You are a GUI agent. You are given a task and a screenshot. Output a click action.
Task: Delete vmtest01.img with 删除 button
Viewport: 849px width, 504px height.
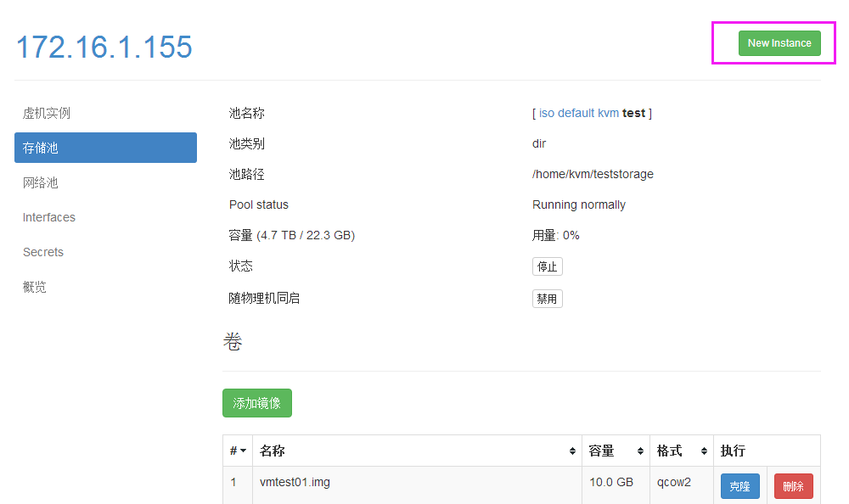pos(793,486)
